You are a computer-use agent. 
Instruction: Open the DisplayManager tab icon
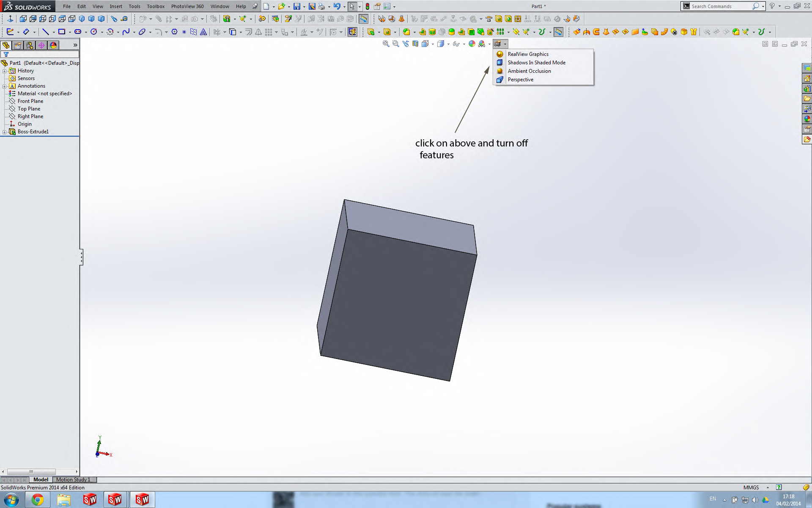tap(53, 45)
